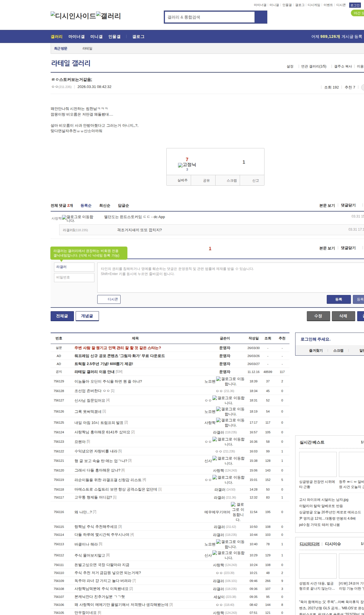Click the 디시인사이드 logo image
Image resolution: width=364 pixels, height=615 pixels.
coord(73,16)
